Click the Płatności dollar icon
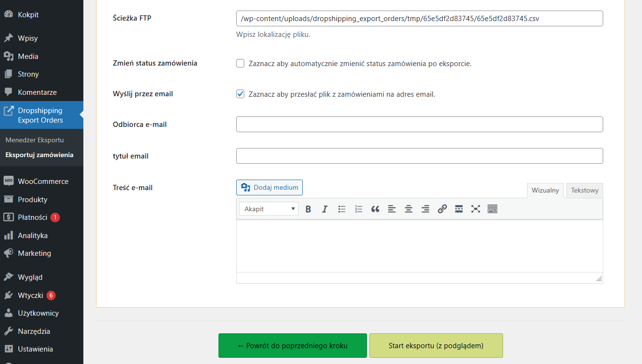 8,217
